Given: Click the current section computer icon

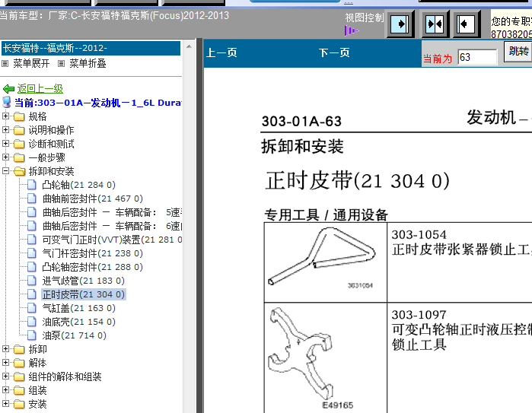Looking at the screenshot, I should 7,103.
